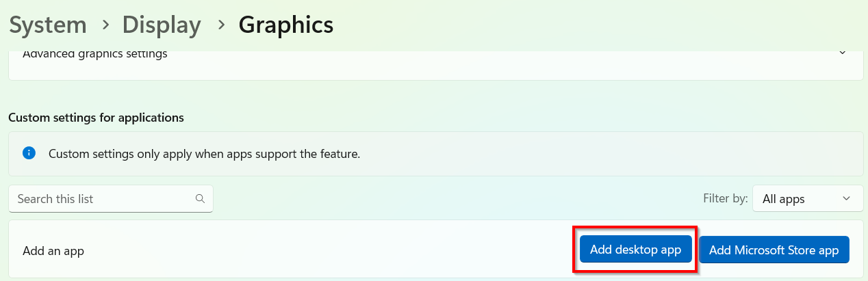
Task: Click the Advanced graphics settings label
Action: [x=94, y=54]
